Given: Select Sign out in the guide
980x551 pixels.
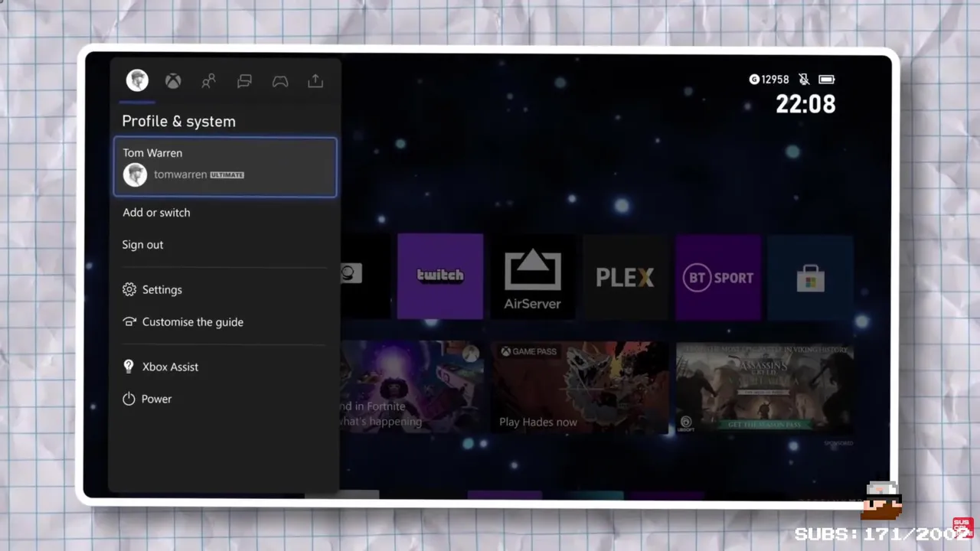Looking at the screenshot, I should [142, 245].
